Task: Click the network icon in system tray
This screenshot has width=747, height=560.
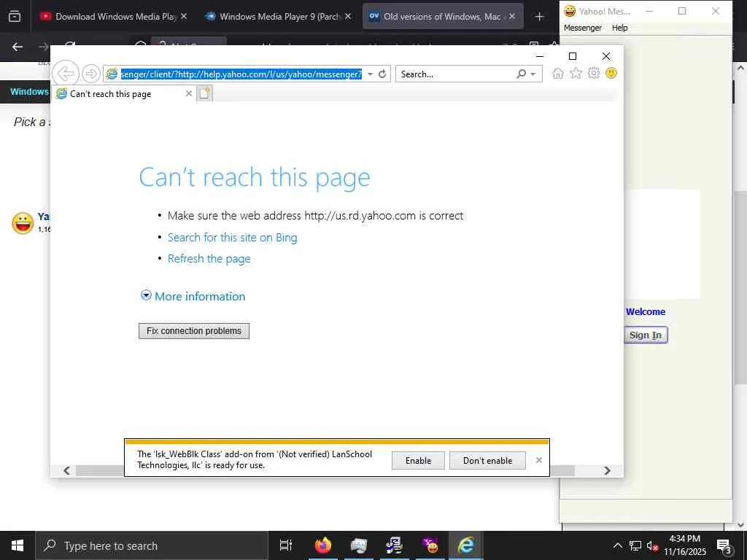Action: pyautogui.click(x=635, y=545)
